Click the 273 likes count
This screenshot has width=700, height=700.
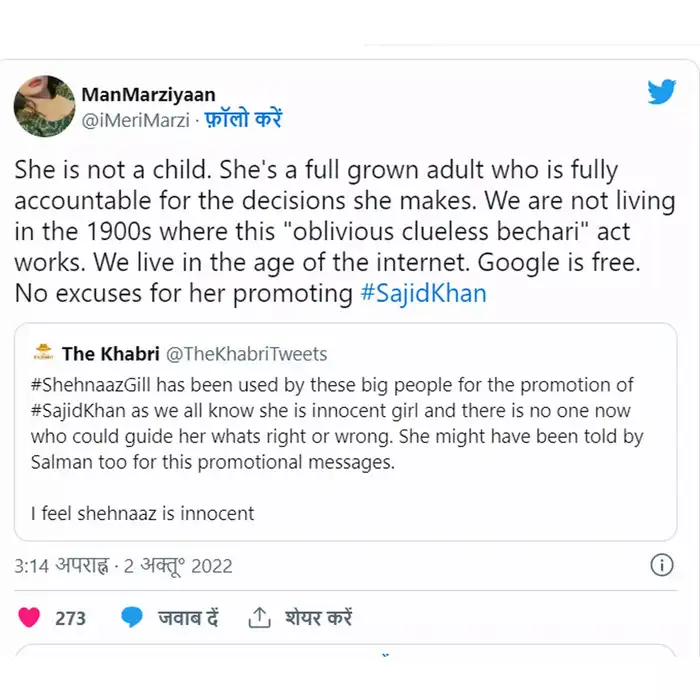[x=70, y=619]
